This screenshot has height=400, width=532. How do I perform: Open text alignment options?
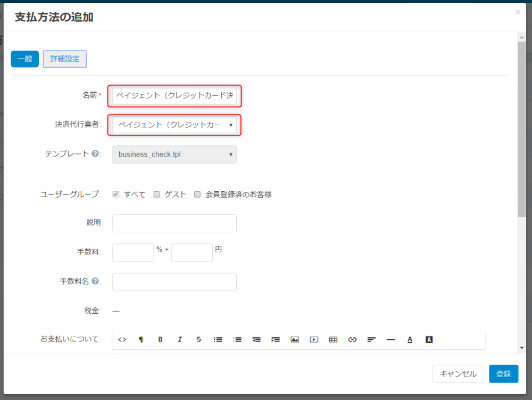371,340
